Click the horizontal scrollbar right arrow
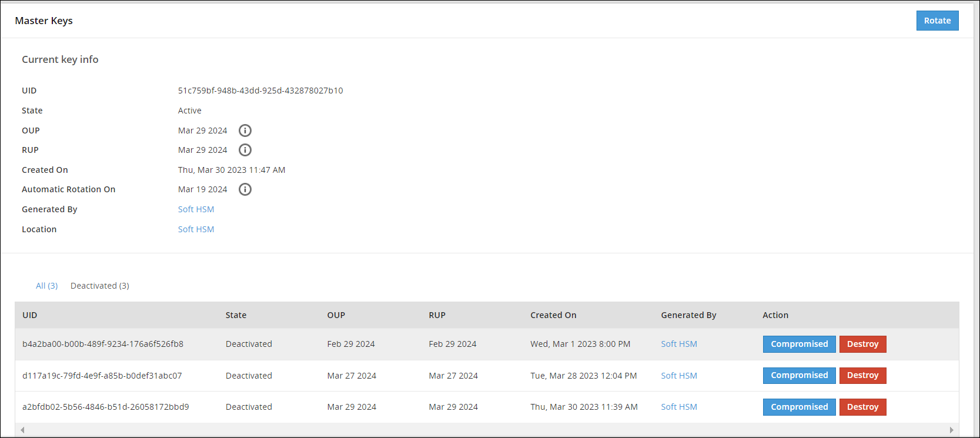The height and width of the screenshot is (438, 980). (951, 430)
